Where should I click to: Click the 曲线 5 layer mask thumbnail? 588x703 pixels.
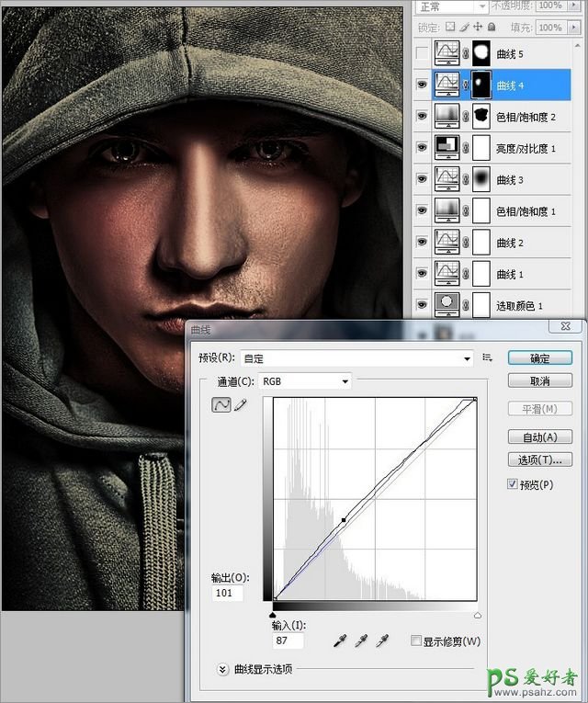pyautogui.click(x=481, y=54)
